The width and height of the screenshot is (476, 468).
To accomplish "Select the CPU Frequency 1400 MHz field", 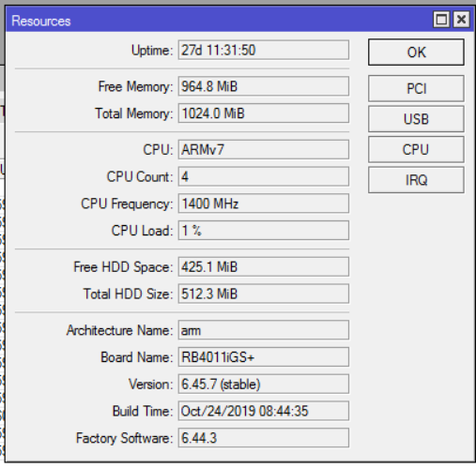I will pyautogui.click(x=264, y=204).
